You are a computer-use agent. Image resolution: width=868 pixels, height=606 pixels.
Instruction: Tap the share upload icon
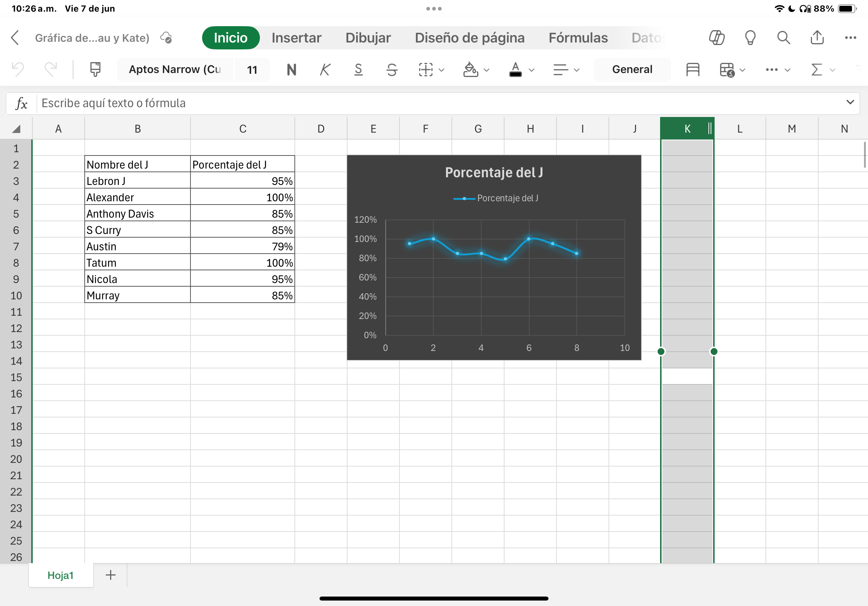pos(817,38)
